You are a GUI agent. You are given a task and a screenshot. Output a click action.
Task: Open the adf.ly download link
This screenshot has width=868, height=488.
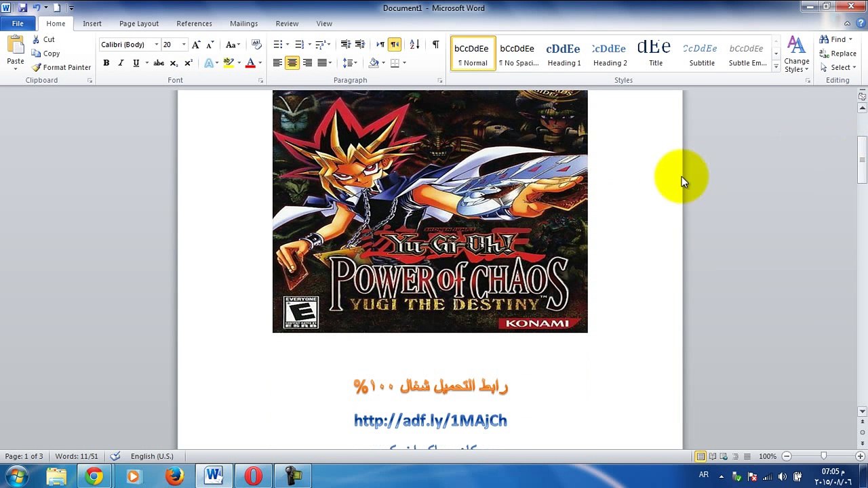coord(431,421)
